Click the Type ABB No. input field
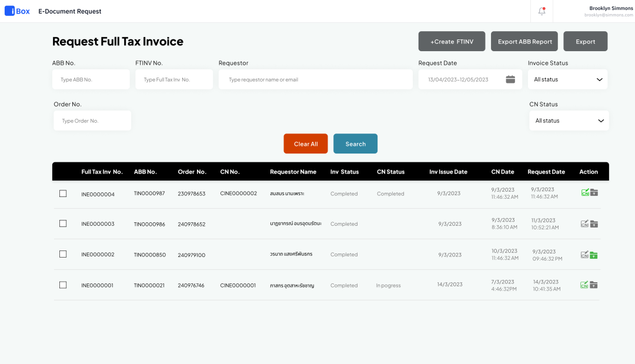 click(x=91, y=79)
